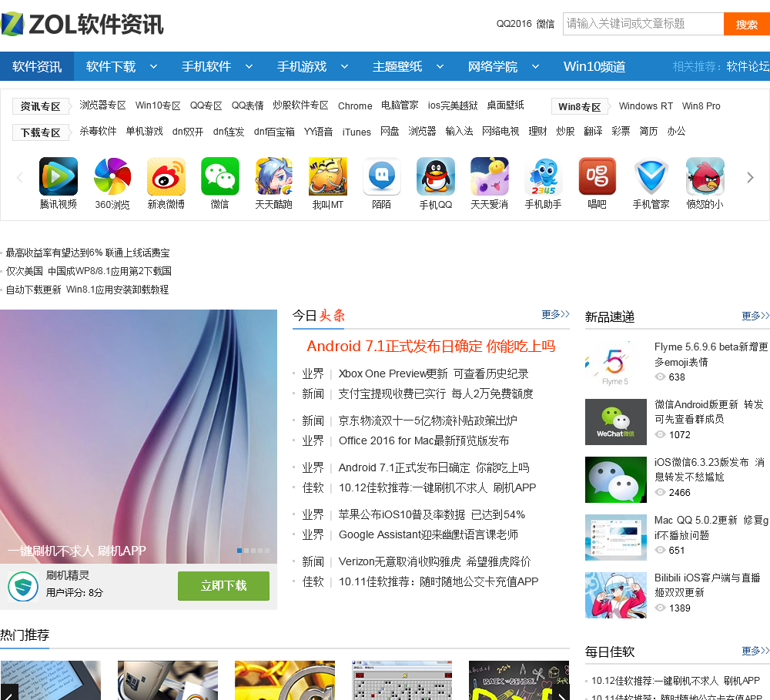Open the 软件论坛 recommended link
Screen dimensions: 770x700
(748, 66)
